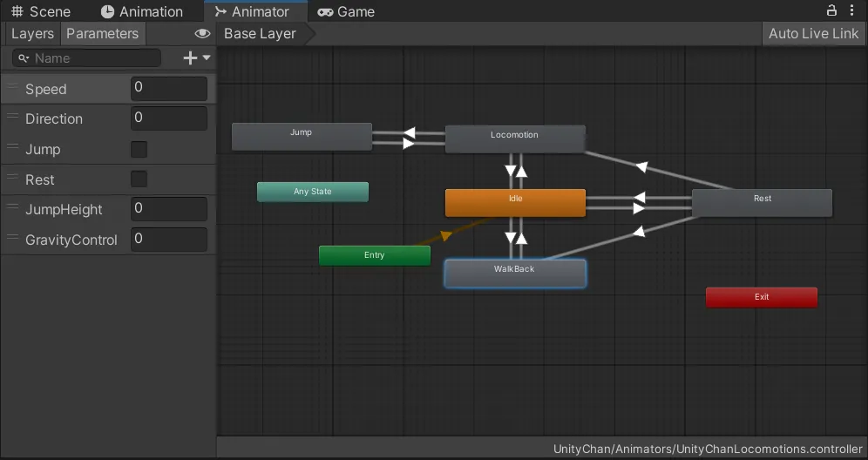Toggle the Auto Live Link button
Image resolution: width=868 pixels, height=460 pixels.
pyautogui.click(x=813, y=33)
